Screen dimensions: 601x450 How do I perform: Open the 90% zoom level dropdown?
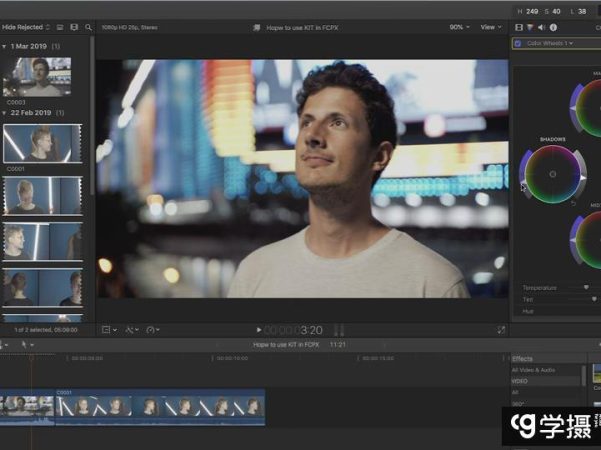[459, 27]
